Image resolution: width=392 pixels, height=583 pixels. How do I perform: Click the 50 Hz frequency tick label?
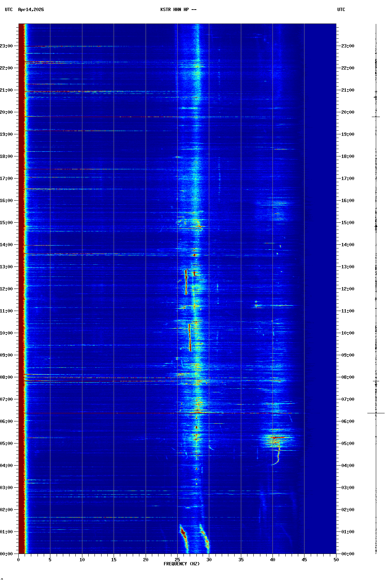336,559
